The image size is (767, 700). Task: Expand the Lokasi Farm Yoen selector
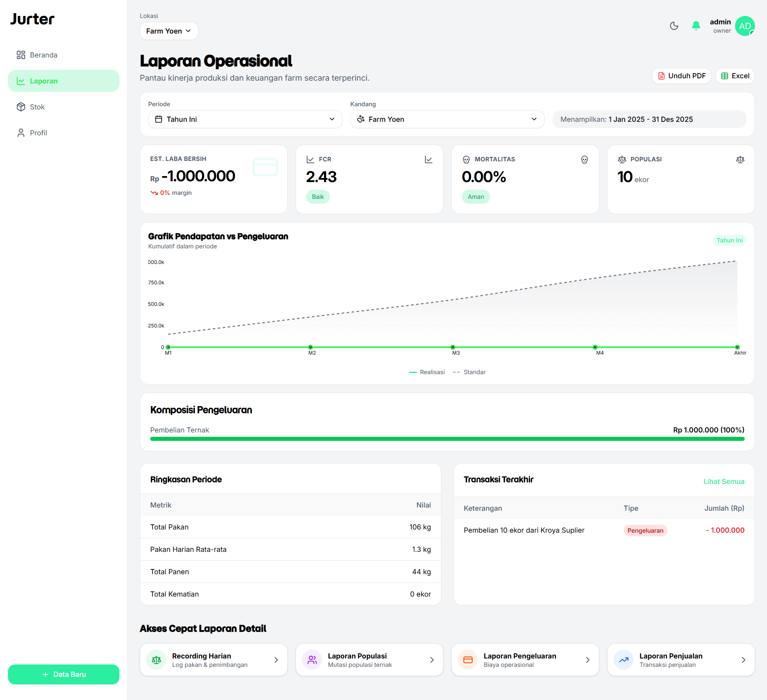(169, 31)
